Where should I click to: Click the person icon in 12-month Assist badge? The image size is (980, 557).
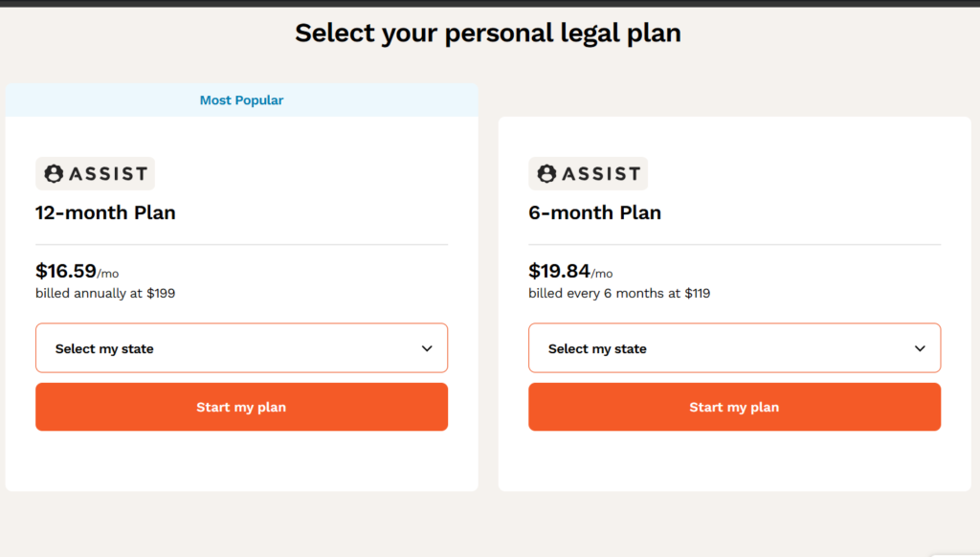(54, 174)
